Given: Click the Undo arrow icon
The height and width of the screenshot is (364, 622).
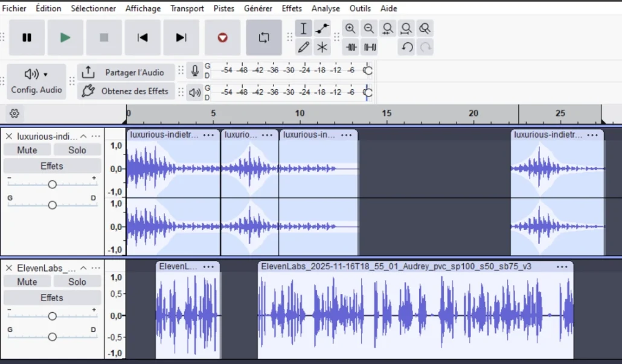Looking at the screenshot, I should pos(406,47).
